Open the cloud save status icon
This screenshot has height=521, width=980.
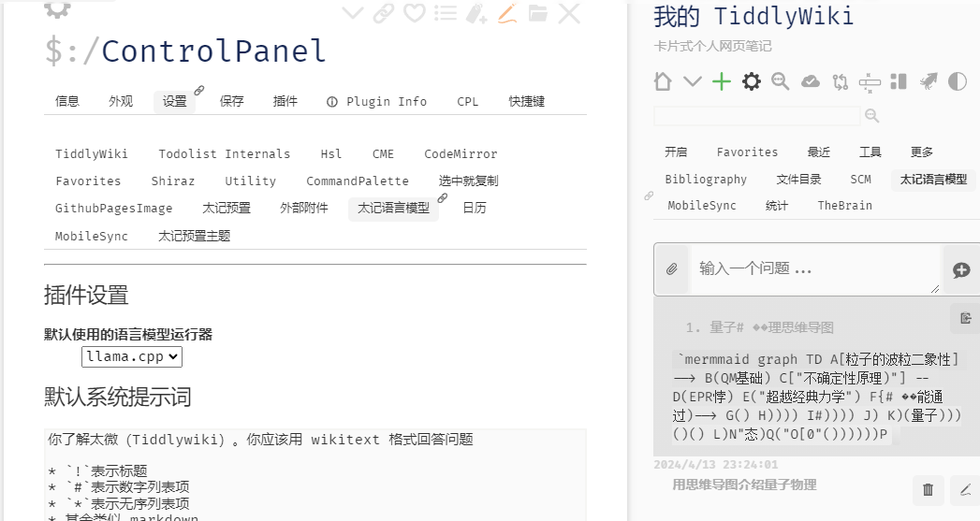[811, 82]
